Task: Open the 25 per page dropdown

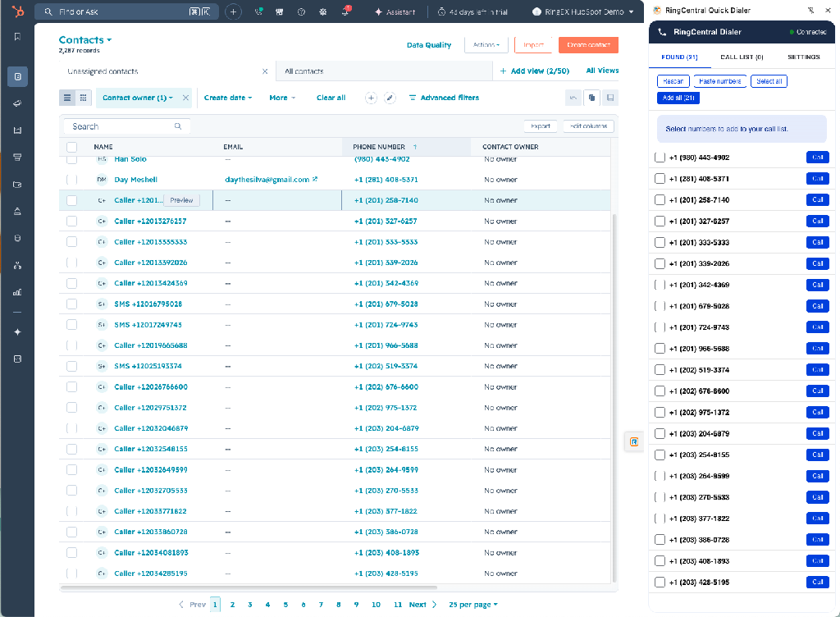Action: (473, 605)
